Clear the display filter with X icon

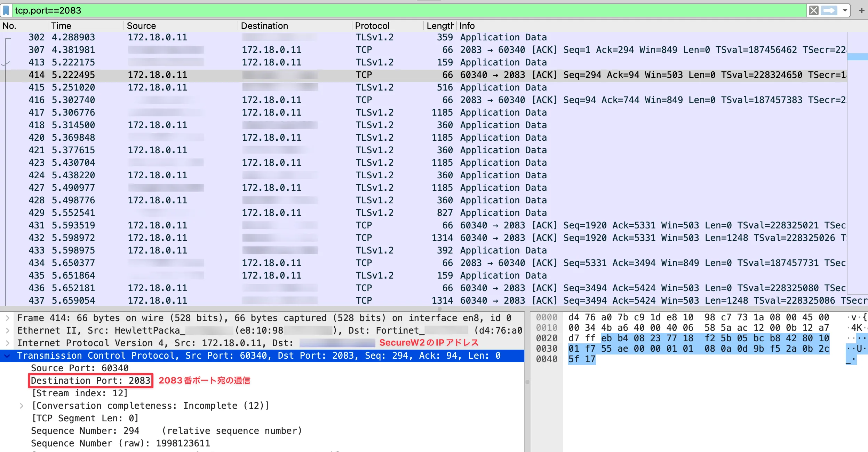(x=813, y=10)
